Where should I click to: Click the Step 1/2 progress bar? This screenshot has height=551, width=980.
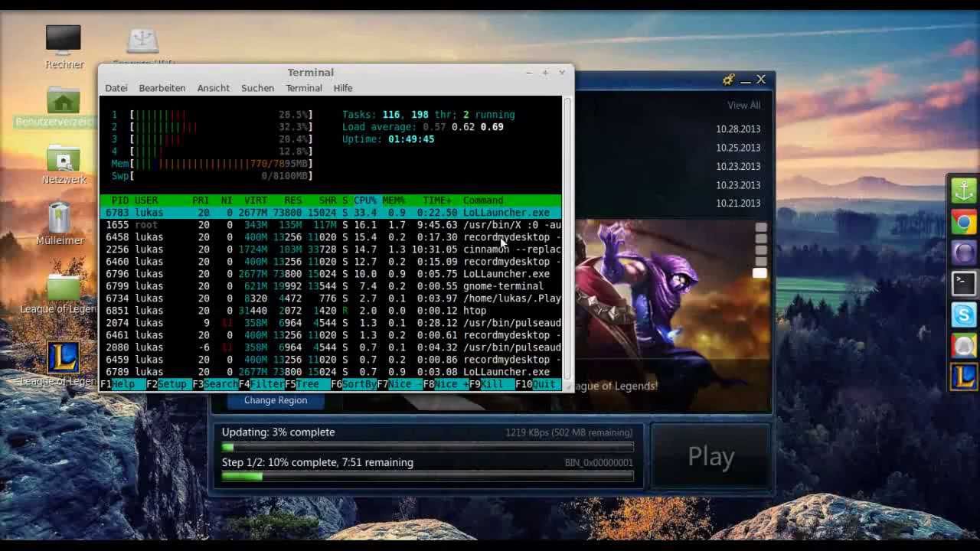[428, 477]
